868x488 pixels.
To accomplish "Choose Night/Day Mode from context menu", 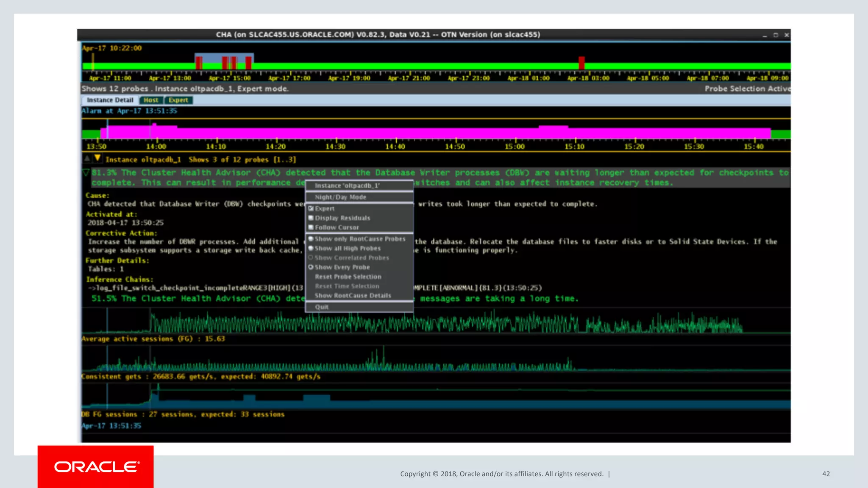I will [340, 197].
